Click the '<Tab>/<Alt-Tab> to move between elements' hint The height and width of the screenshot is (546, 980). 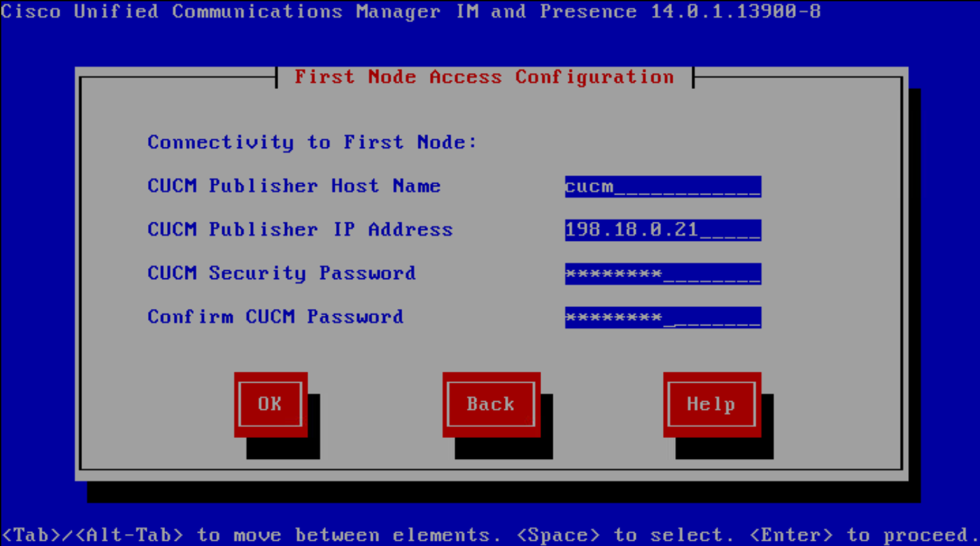pos(246,535)
